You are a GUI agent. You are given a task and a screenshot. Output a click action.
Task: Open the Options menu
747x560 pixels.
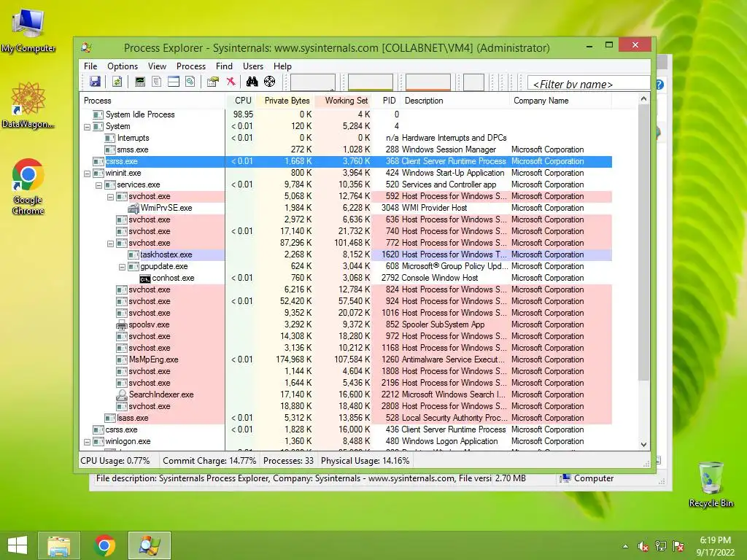[x=123, y=66]
